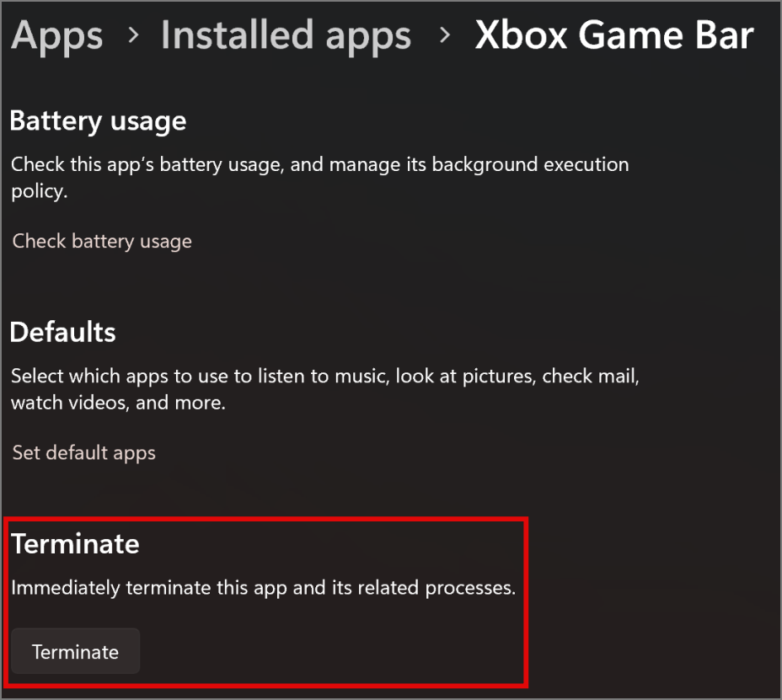The image size is (782, 700).
Task: Click the Terminate section heading
Action: click(x=75, y=544)
